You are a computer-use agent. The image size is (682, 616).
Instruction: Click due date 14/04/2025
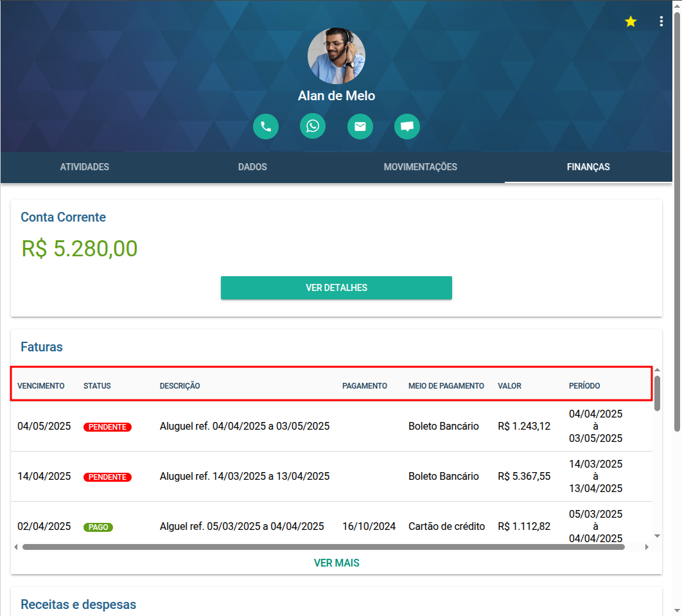(44, 477)
